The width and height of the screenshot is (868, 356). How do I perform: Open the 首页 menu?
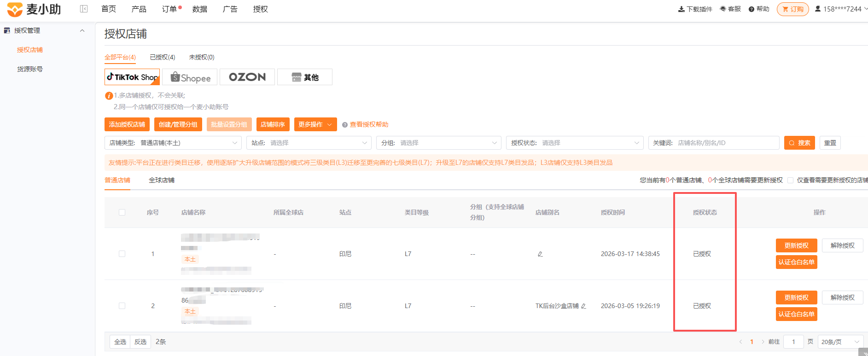[109, 9]
